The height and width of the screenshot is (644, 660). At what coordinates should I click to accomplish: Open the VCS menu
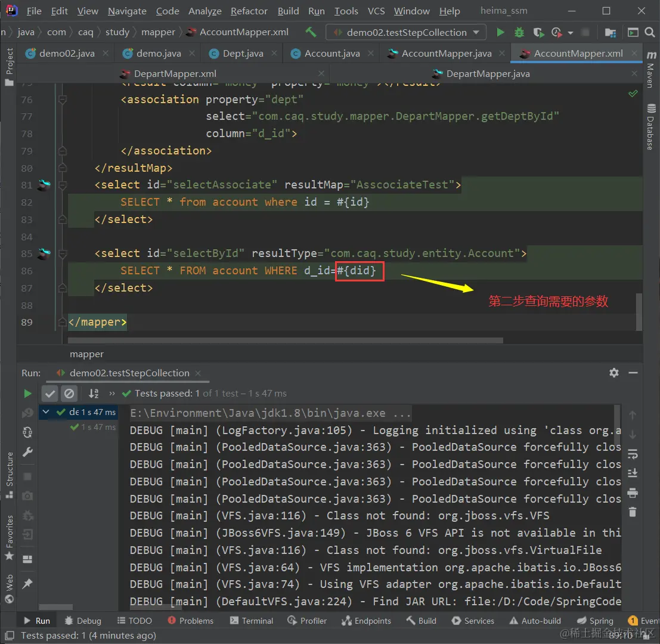click(x=376, y=11)
